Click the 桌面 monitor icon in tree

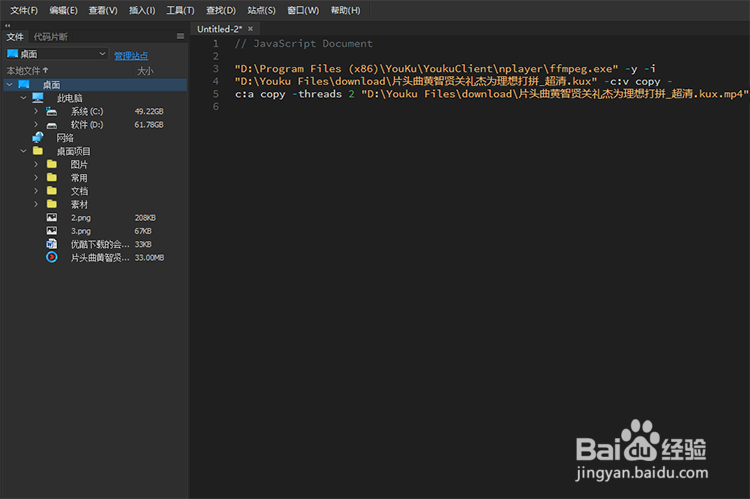24,85
